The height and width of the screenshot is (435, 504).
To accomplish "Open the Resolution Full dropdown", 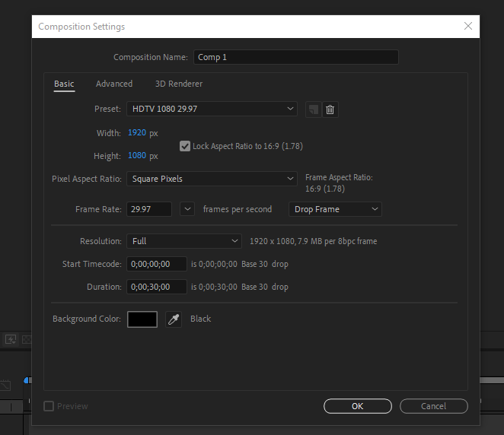I will pyautogui.click(x=184, y=241).
